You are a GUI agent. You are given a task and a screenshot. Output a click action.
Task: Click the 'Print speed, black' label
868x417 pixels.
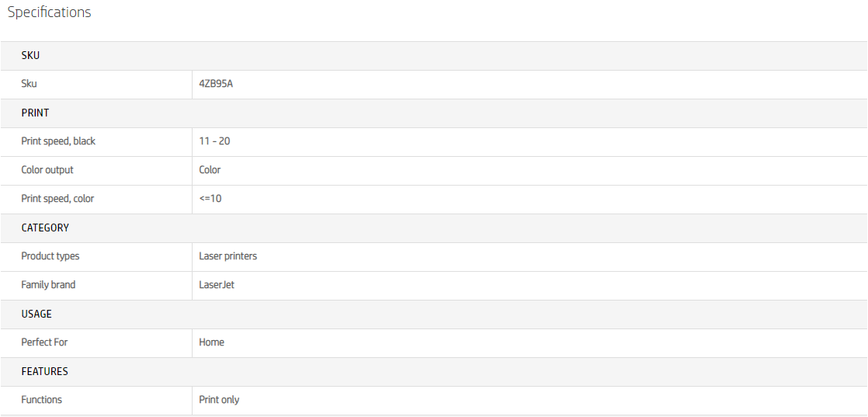58,141
